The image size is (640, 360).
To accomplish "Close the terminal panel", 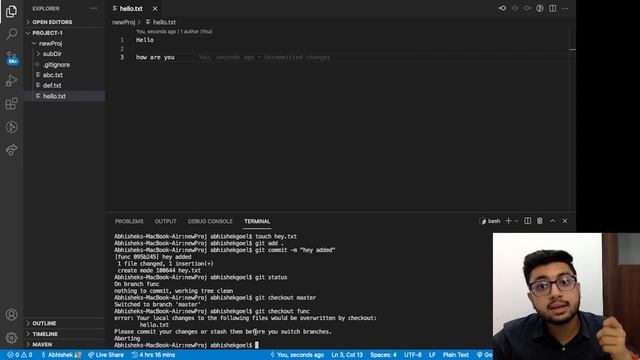I will click(565, 221).
